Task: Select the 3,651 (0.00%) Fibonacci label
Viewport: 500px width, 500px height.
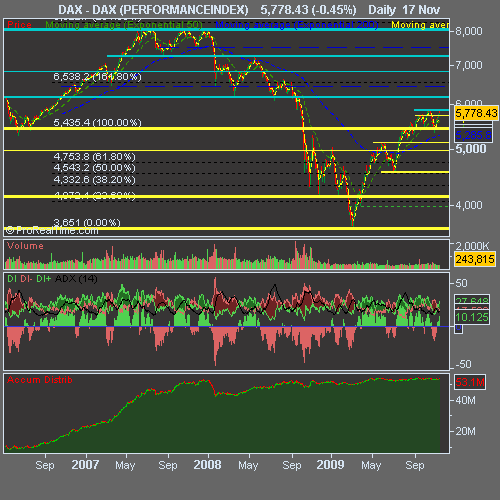Action: [x=87, y=222]
